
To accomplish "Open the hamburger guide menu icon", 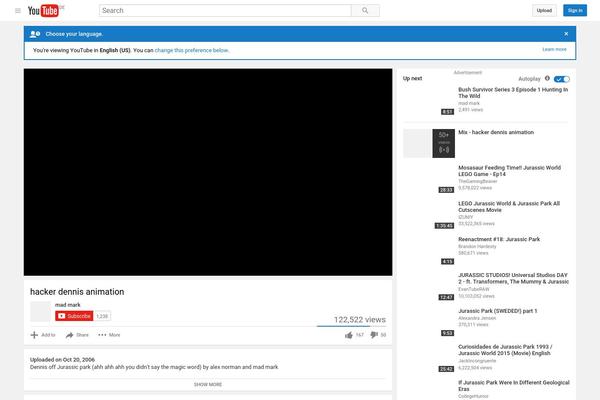I will coord(18,10).
